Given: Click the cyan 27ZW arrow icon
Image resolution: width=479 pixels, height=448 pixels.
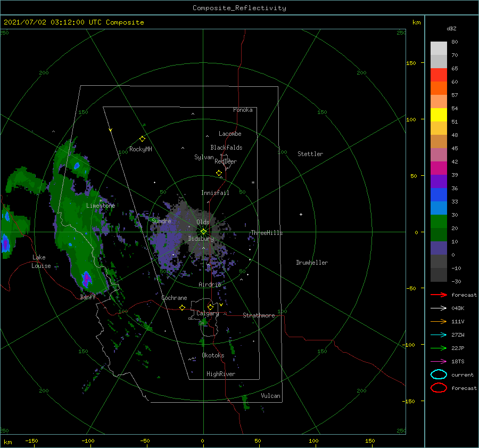Looking at the screenshot, I should click(x=439, y=335).
